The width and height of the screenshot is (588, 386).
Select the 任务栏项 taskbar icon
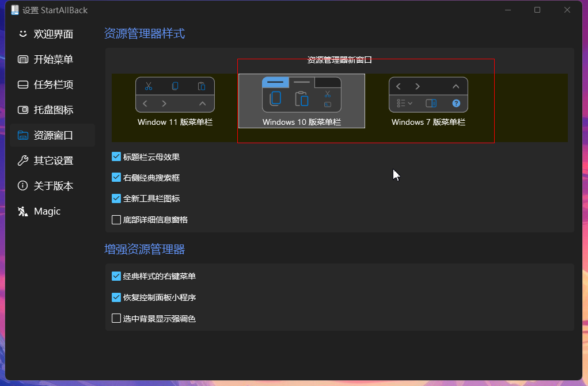23,85
